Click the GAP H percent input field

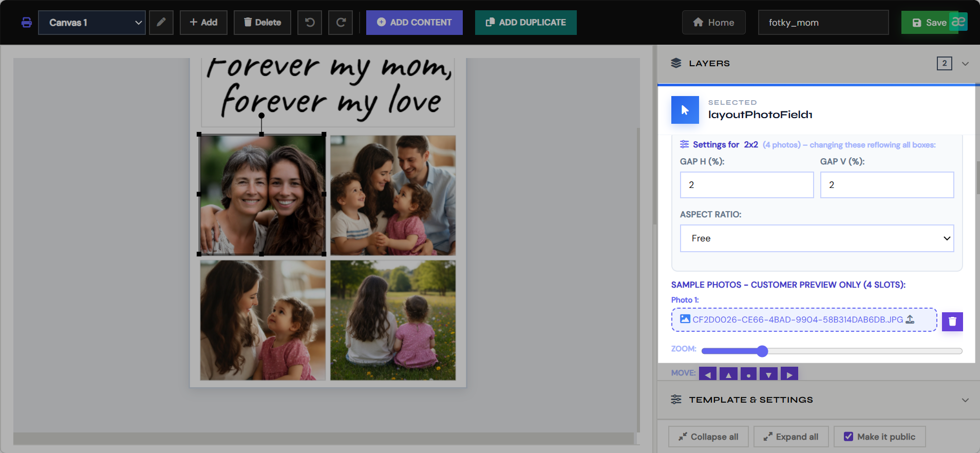pyautogui.click(x=747, y=185)
